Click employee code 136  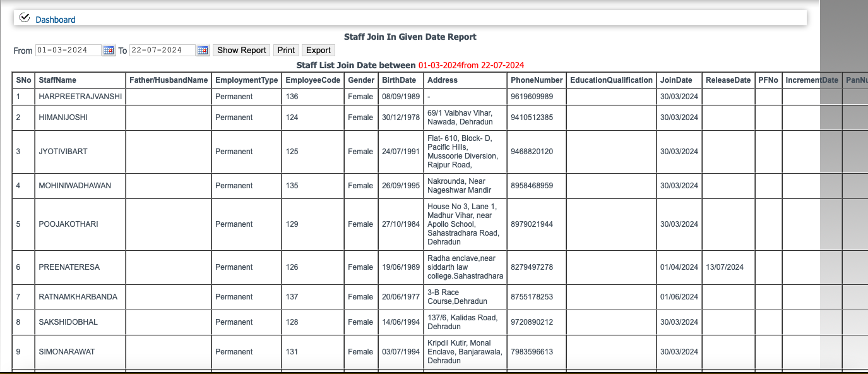pos(292,97)
